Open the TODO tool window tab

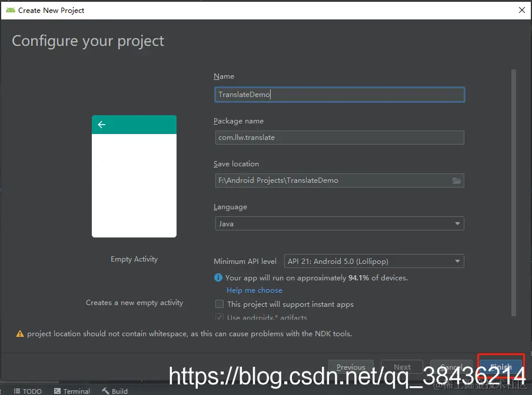28,391
